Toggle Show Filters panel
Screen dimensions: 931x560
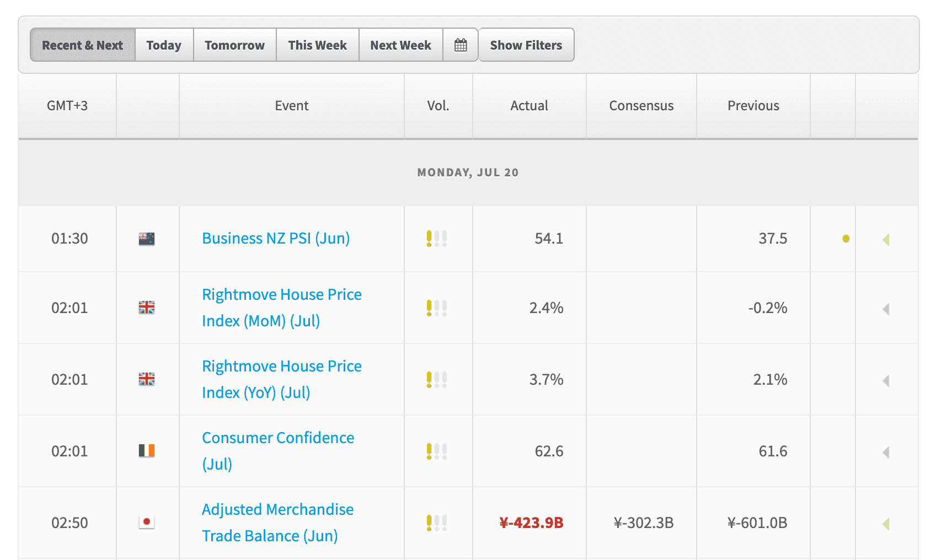click(526, 45)
